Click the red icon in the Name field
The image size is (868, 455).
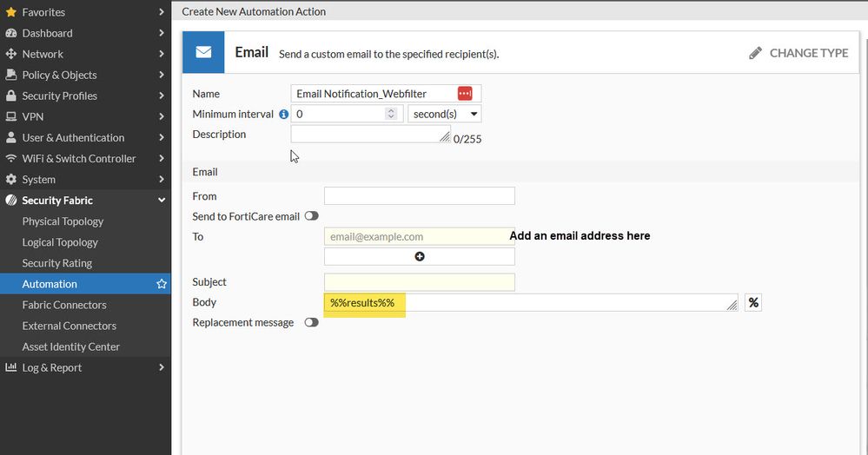click(465, 94)
